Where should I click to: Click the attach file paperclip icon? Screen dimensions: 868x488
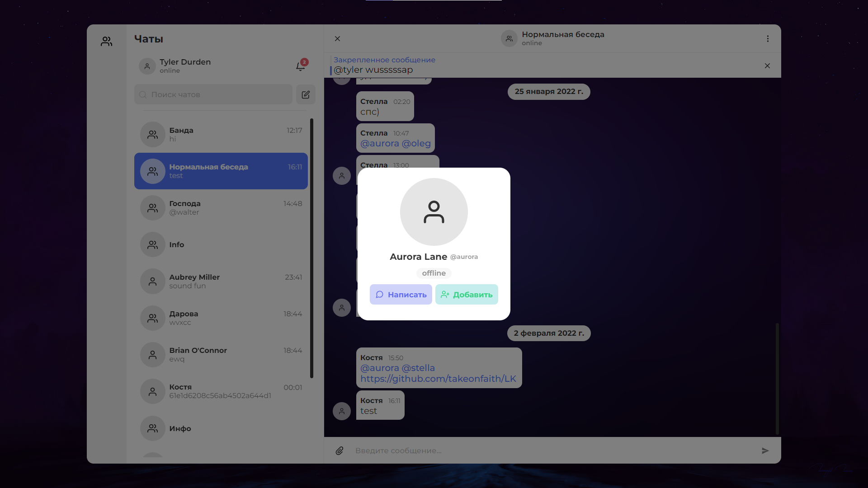click(x=340, y=450)
